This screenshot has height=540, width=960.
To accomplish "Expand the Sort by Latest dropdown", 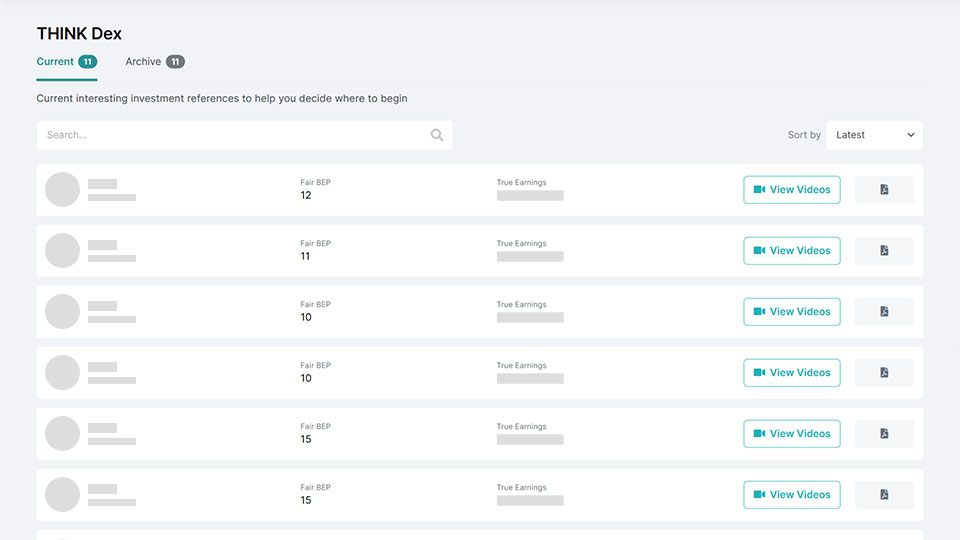I will 874,135.
